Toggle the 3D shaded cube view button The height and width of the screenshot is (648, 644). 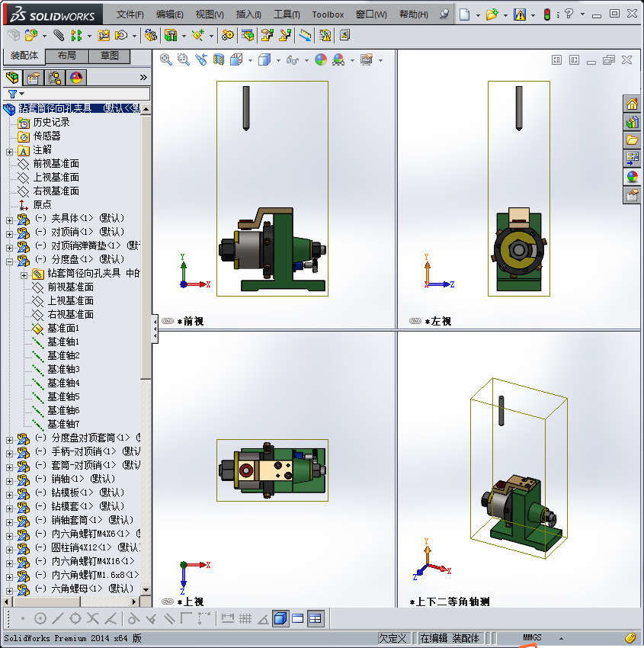coord(280,618)
